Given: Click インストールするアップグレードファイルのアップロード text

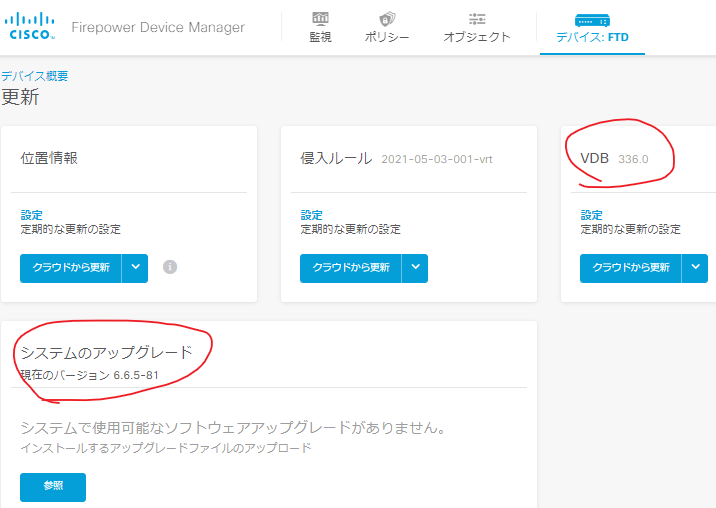Looking at the screenshot, I should 166,448.
